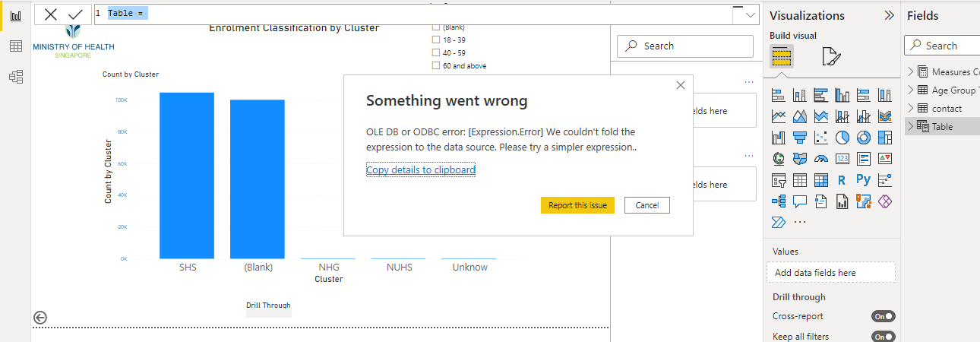
Task: Expand the formula bar dropdown arrow
Action: (751, 14)
